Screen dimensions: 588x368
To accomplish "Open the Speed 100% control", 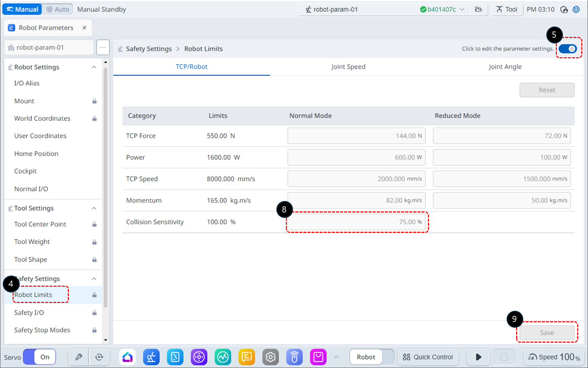I will pos(554,357).
